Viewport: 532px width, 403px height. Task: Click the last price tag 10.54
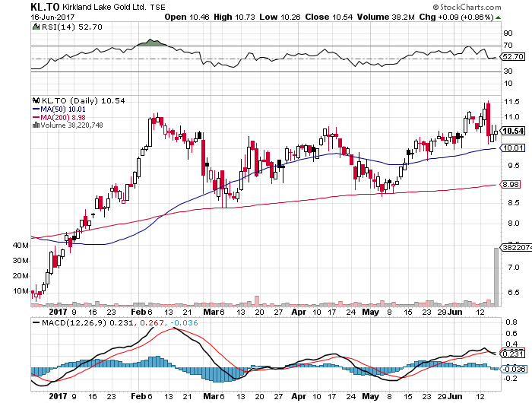[513, 131]
